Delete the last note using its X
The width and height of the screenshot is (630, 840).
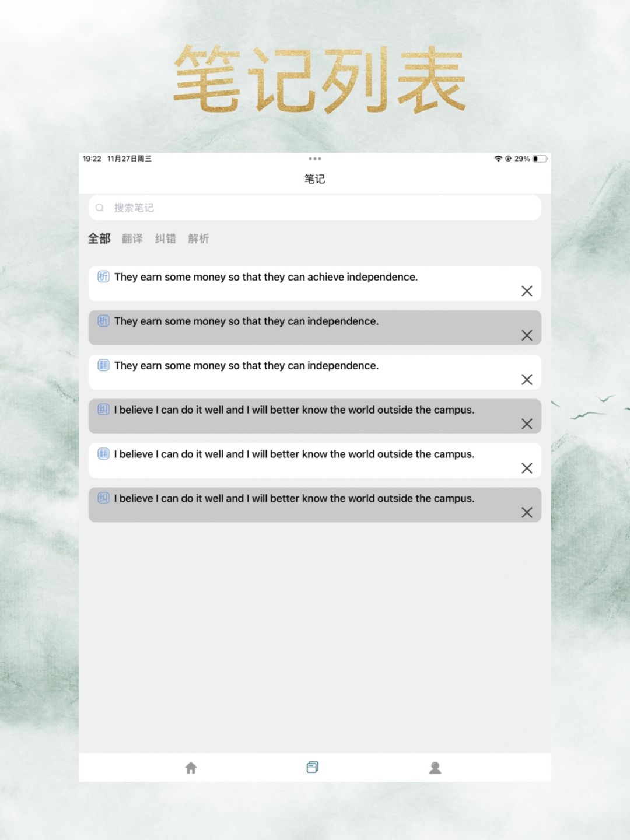[527, 512]
